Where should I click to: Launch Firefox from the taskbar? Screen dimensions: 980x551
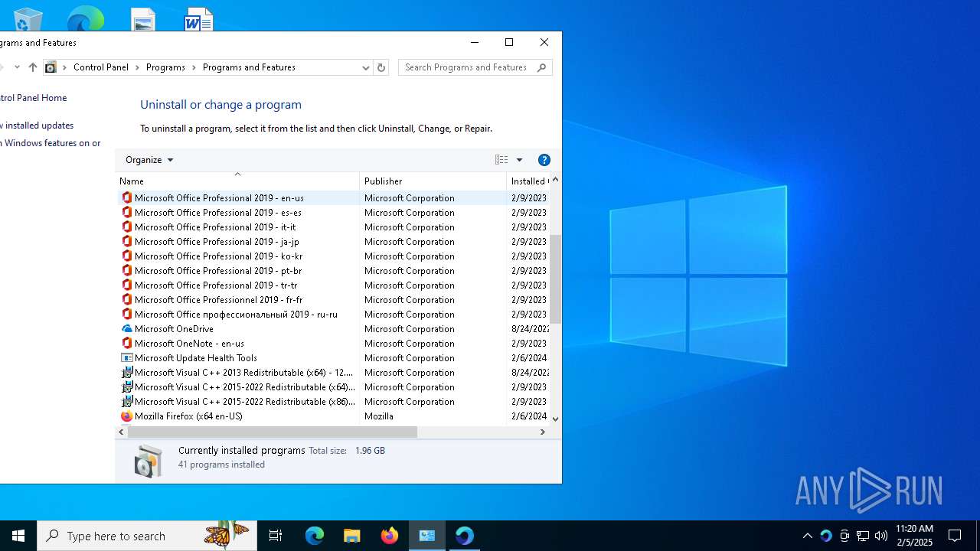coord(390,536)
